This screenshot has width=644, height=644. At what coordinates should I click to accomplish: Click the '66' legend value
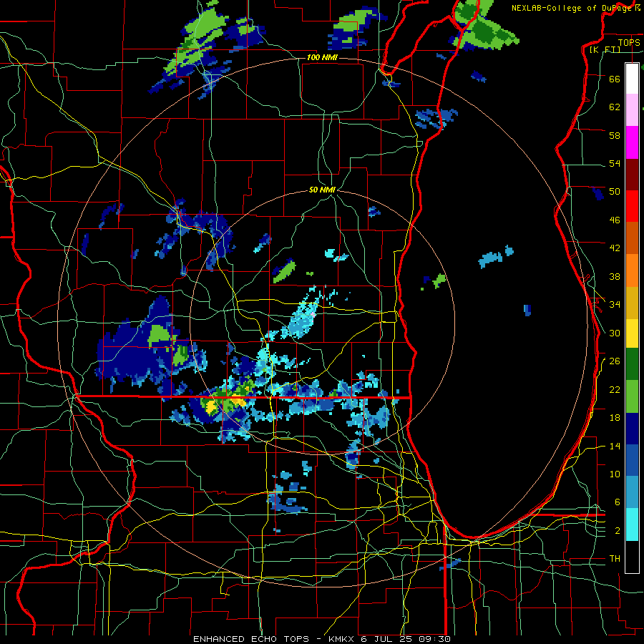tap(615, 79)
